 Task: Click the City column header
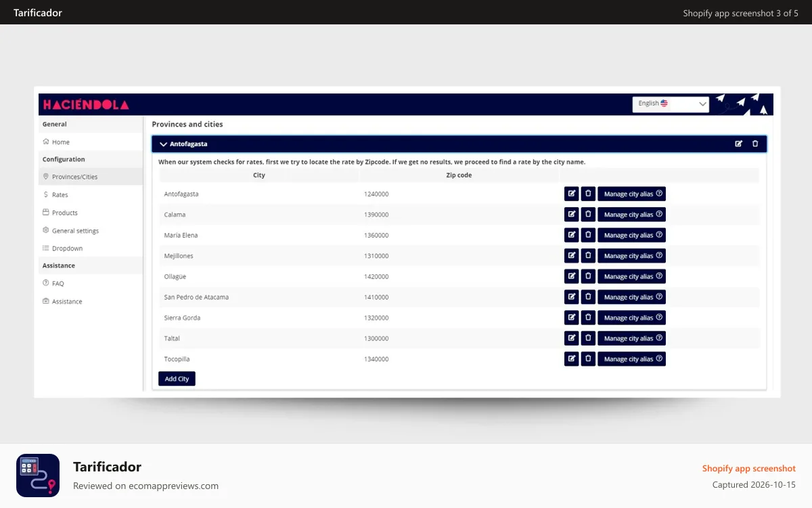[x=259, y=175]
